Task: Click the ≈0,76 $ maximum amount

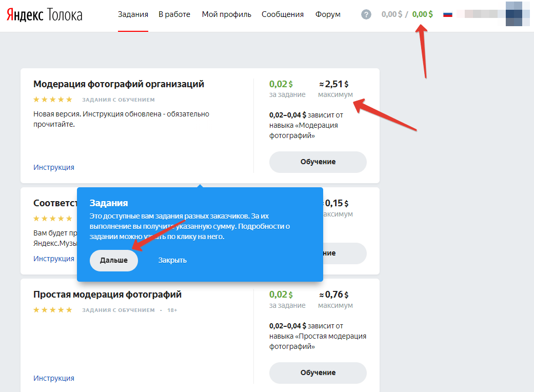Action: tap(334, 295)
